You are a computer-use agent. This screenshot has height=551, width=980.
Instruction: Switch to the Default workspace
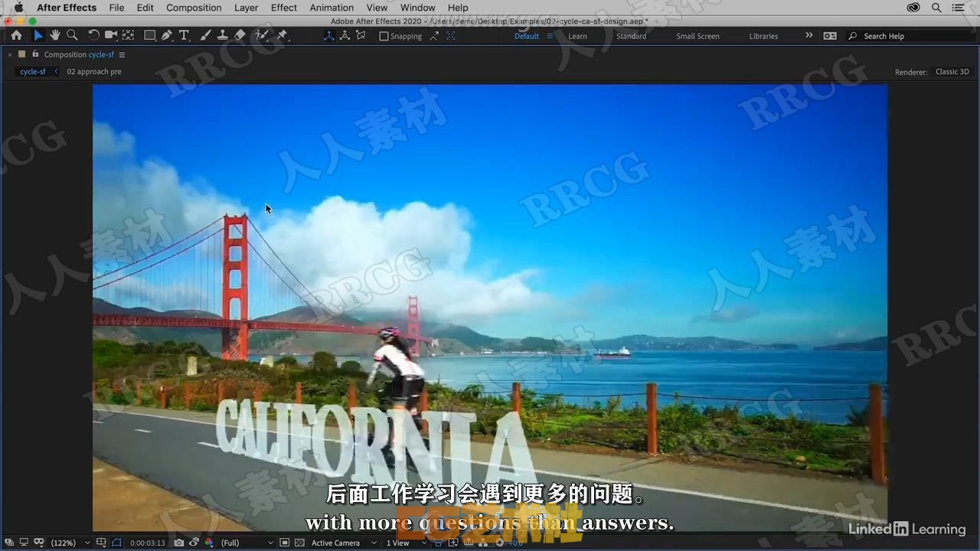coord(526,36)
